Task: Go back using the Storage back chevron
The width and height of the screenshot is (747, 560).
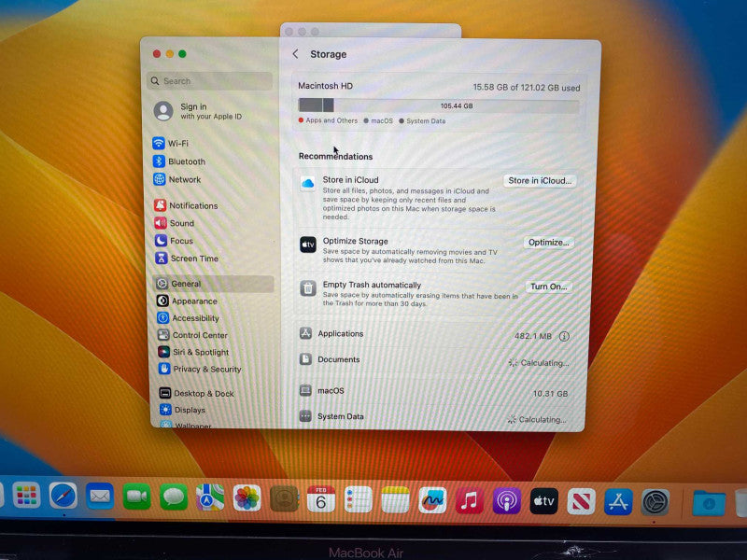Action: coord(295,54)
